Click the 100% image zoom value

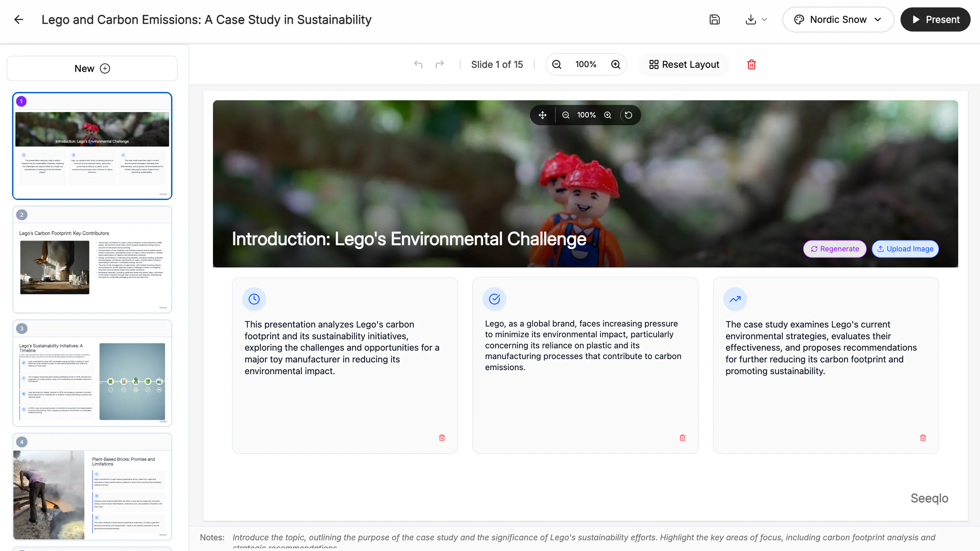click(x=586, y=115)
